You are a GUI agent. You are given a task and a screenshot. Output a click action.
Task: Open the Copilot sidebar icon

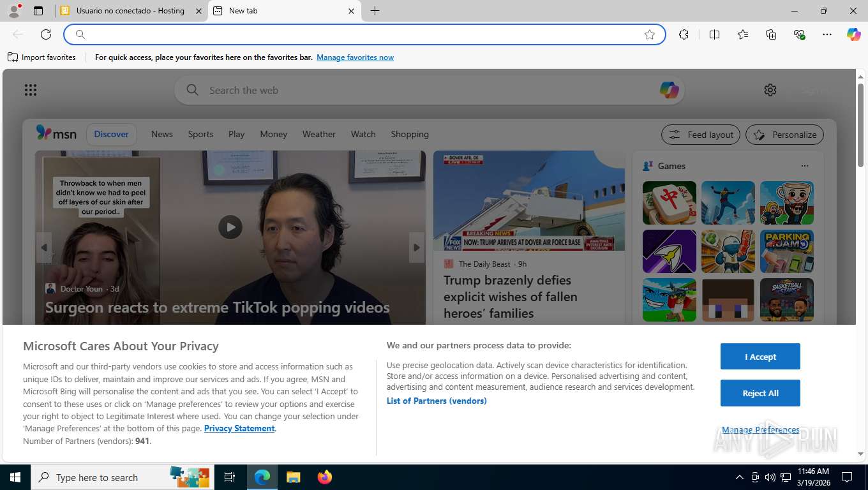[x=854, y=34]
